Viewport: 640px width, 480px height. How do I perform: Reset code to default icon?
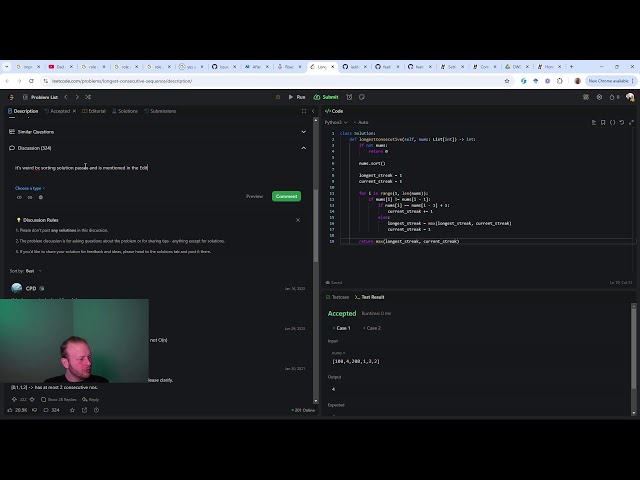pos(622,122)
